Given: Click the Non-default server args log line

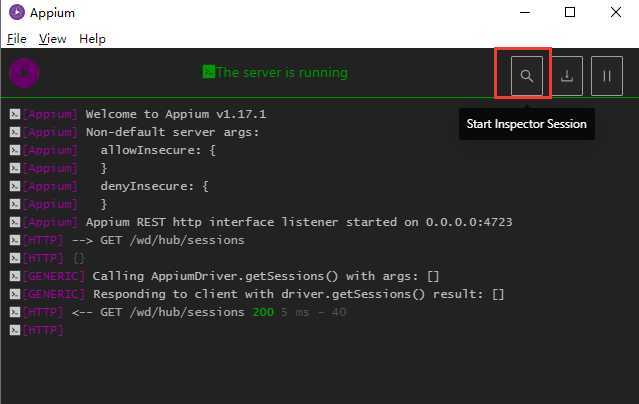Looking at the screenshot, I should click(x=172, y=132).
